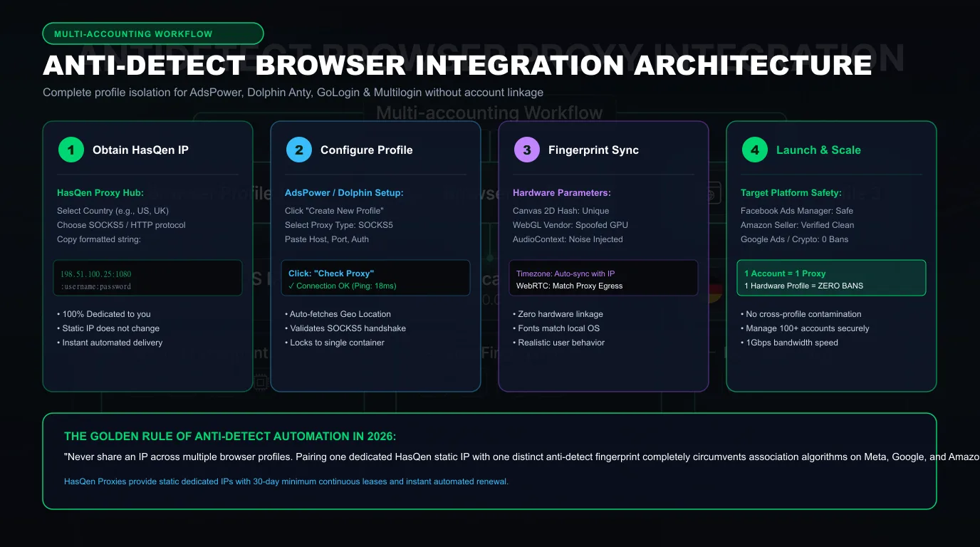This screenshot has height=547, width=980.
Task: Click 'Manage 100+ accounts securely' bullet
Action: 805,328
